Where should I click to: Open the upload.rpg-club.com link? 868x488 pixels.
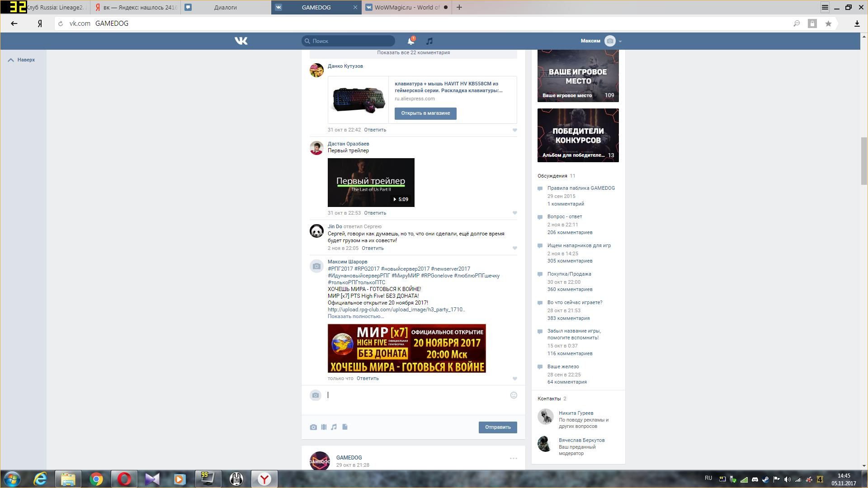click(x=396, y=310)
